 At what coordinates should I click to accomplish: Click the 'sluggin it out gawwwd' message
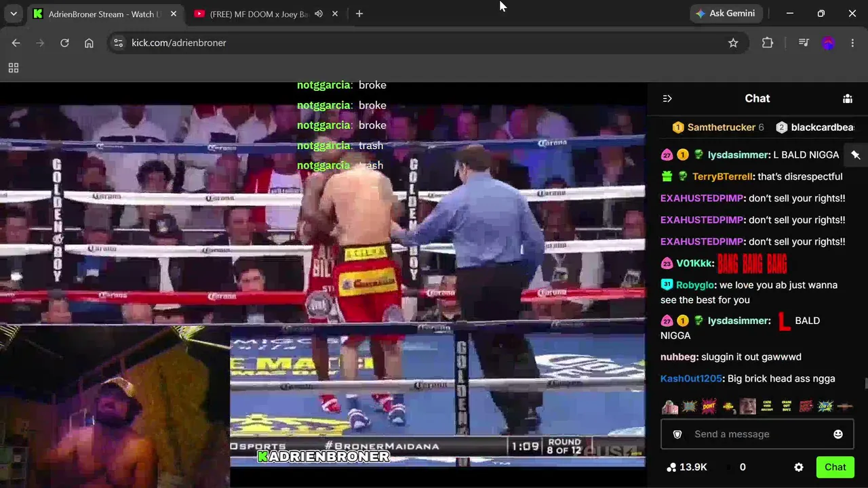click(751, 357)
